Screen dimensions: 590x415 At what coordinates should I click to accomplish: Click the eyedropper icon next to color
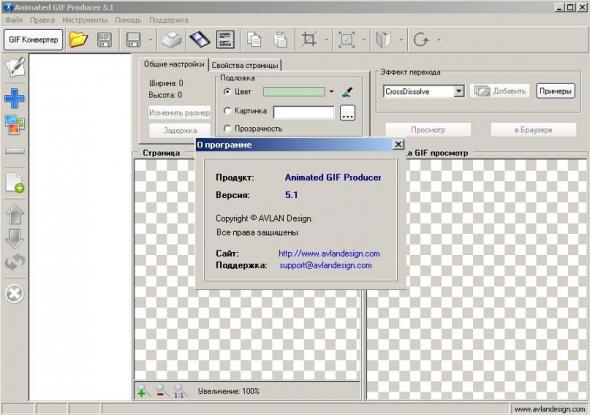click(x=347, y=91)
